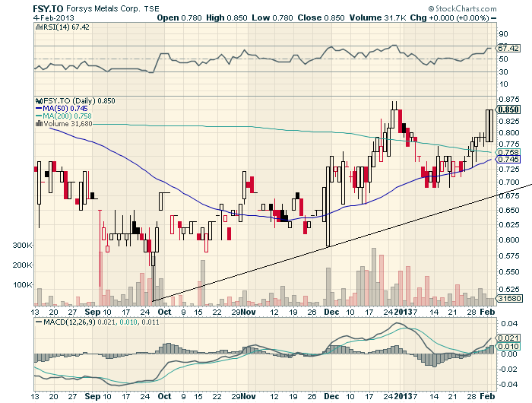Click the 67.42 RSI value tag
The image size is (532, 403).
[x=508, y=48]
